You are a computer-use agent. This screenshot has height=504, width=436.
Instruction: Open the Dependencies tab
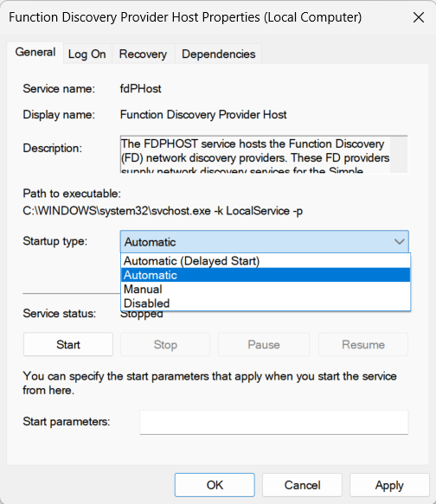point(218,54)
